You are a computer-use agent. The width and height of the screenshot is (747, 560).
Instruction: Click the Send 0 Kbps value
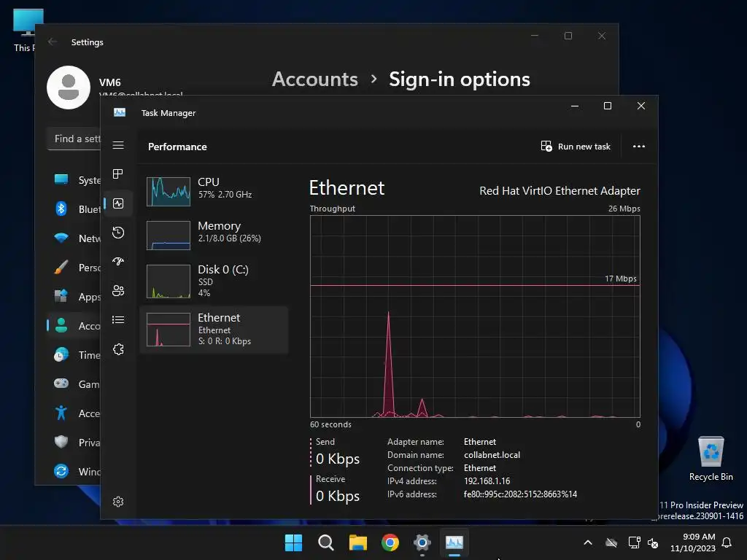[x=338, y=459]
